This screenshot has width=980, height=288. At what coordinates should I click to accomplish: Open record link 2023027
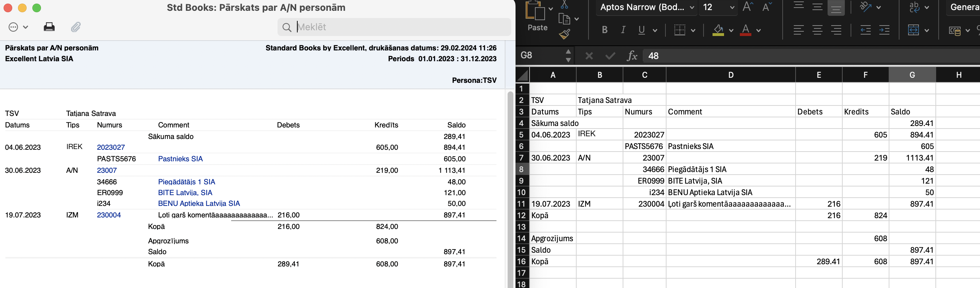(111, 148)
